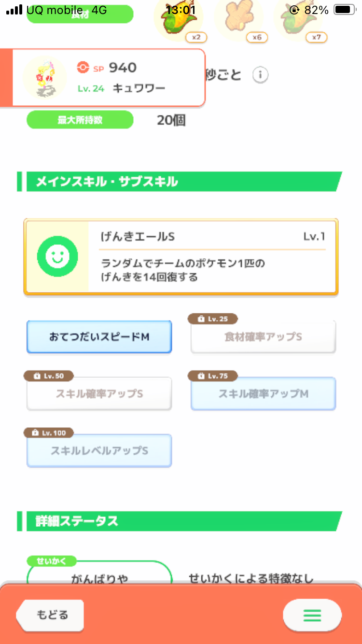Tap the info icon beside 秒ごと
This screenshot has height=644, width=362.
(260, 75)
